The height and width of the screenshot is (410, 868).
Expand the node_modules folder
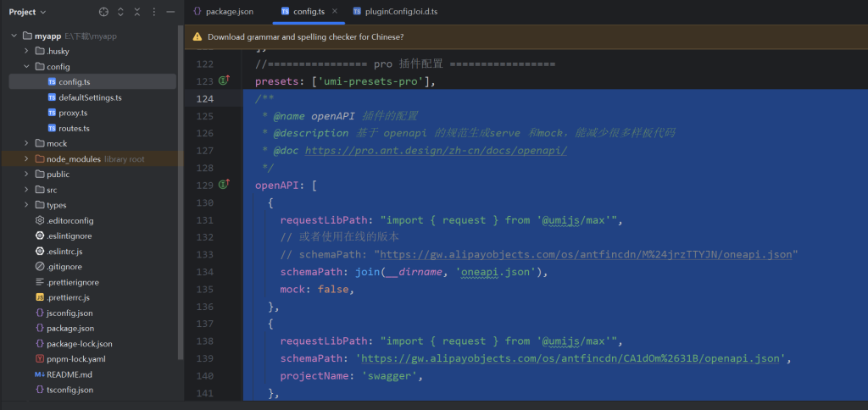[x=26, y=158]
